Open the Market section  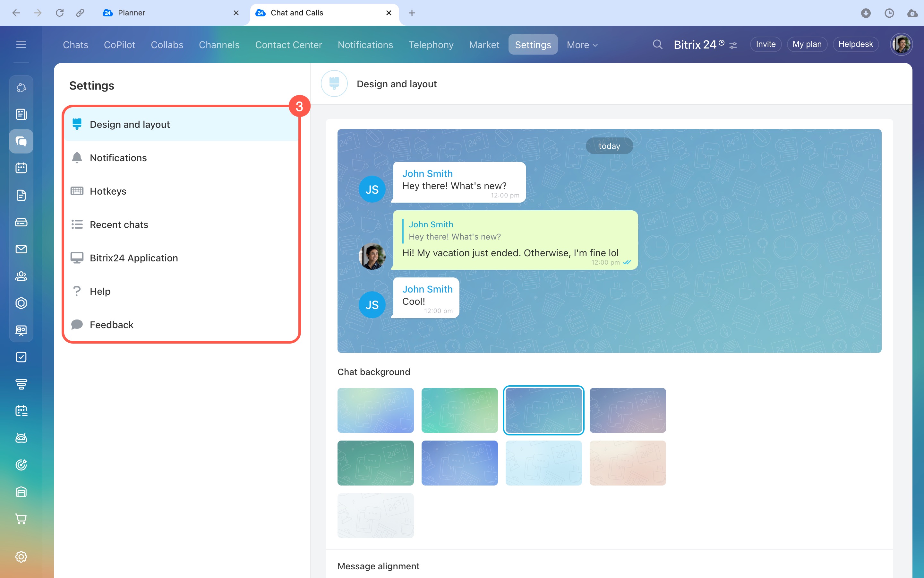click(x=484, y=45)
